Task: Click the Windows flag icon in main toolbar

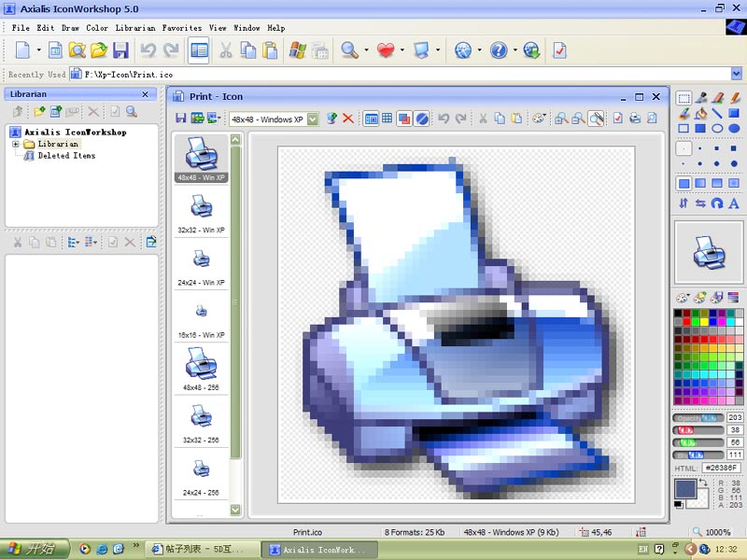Action: pos(298,50)
